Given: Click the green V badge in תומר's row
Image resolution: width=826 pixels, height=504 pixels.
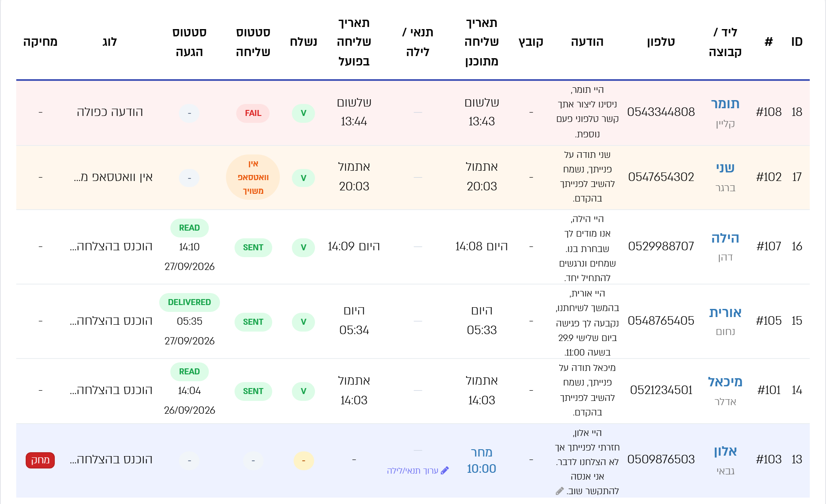Looking at the screenshot, I should point(303,113).
